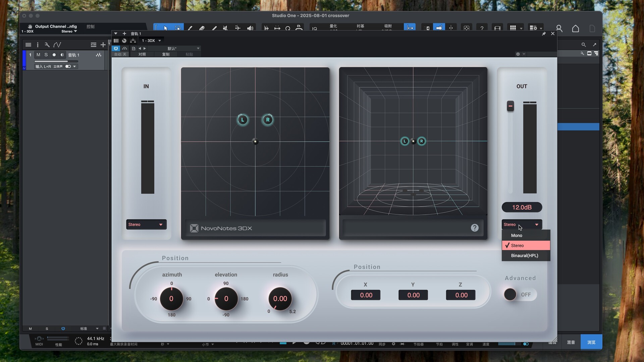644x362 pixels.
Task: Click the azimuth knob
Action: (171, 299)
